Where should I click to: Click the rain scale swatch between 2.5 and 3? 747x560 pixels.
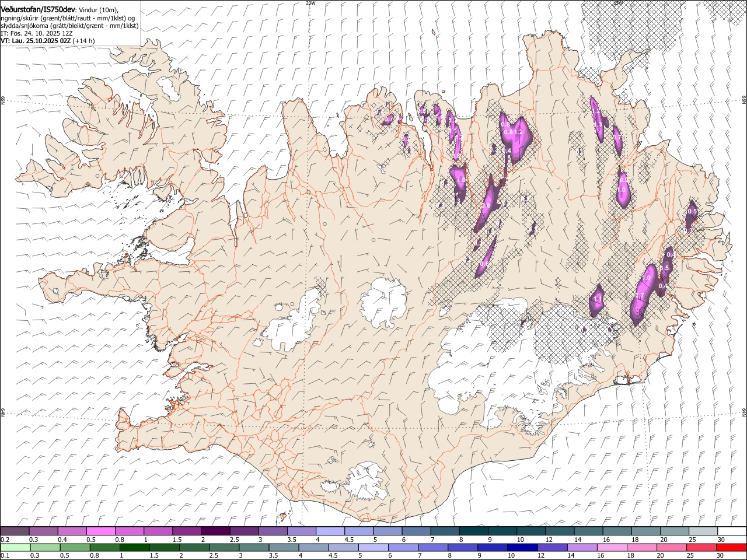pyautogui.click(x=224, y=547)
